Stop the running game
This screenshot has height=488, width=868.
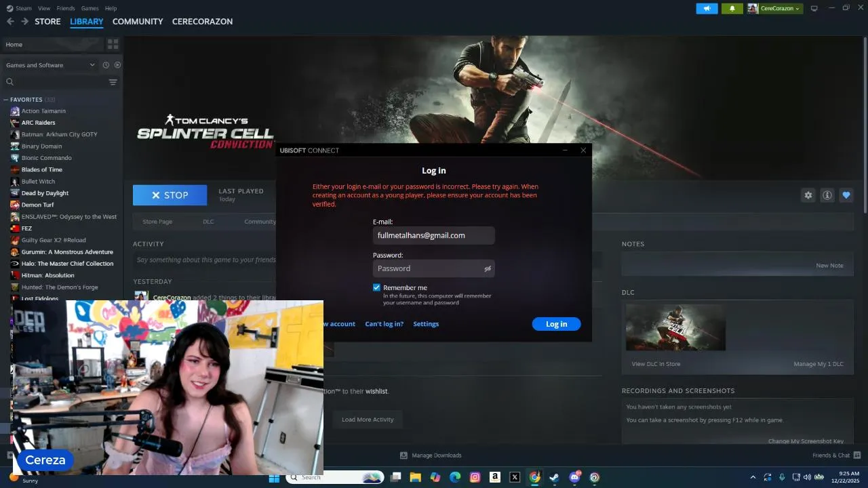click(x=170, y=195)
